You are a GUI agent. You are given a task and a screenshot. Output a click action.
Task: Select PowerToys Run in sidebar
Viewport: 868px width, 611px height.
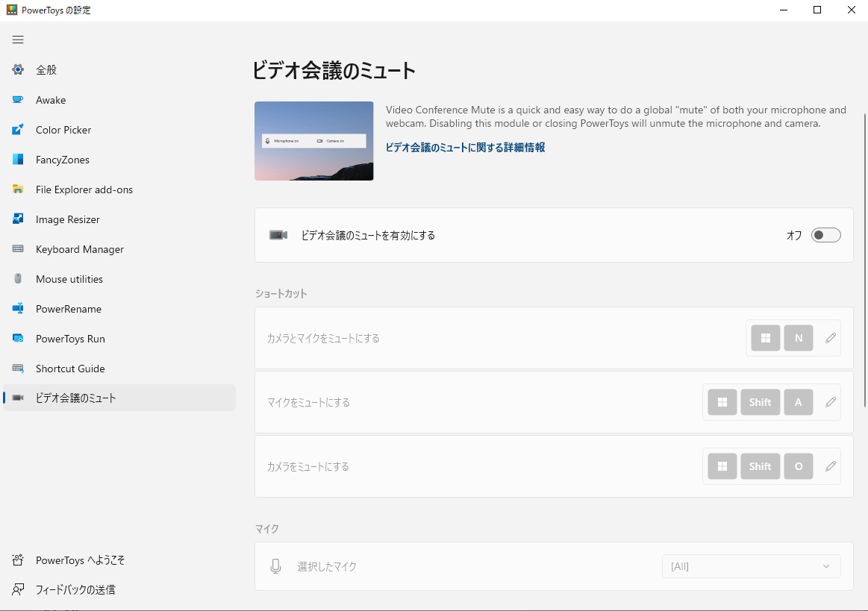tap(119, 339)
